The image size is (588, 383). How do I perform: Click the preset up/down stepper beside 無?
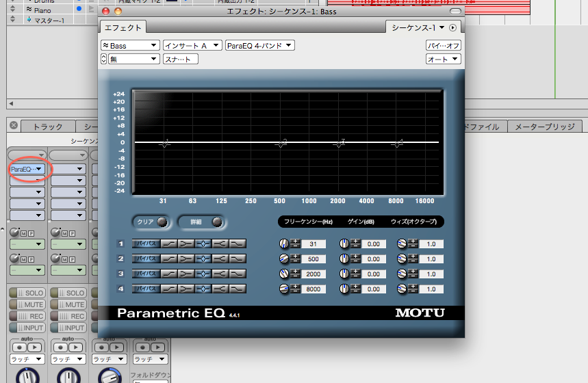click(x=104, y=60)
